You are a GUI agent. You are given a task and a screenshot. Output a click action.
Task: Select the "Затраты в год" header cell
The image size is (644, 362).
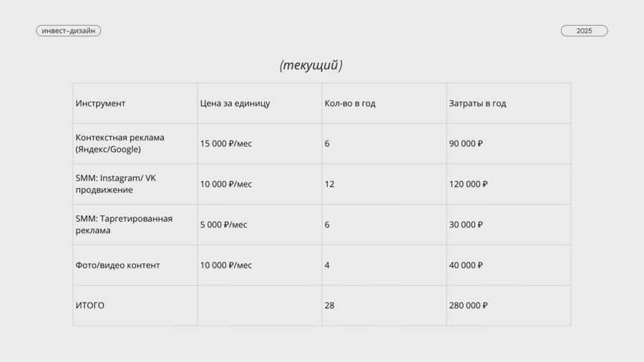[477, 103]
